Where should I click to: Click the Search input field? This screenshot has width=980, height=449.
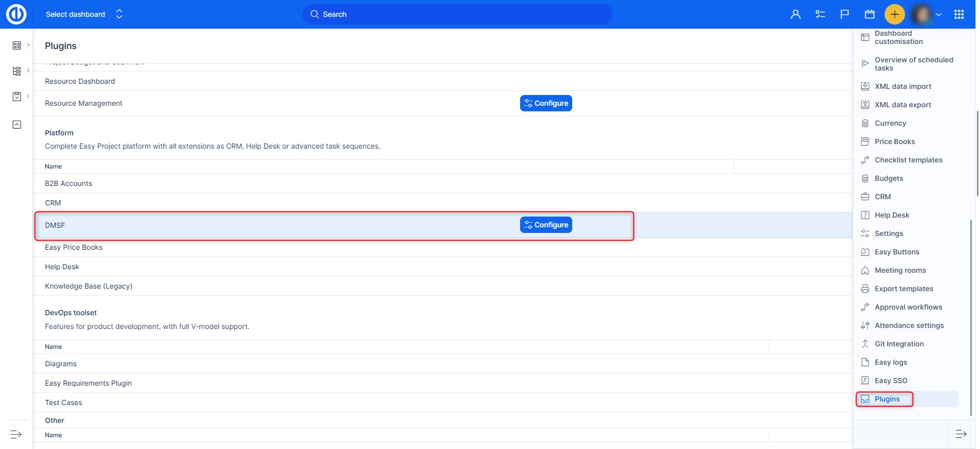(x=457, y=14)
